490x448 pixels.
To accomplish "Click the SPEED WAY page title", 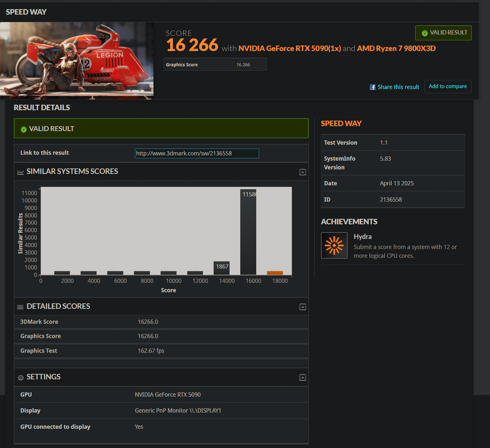I will [26, 12].
